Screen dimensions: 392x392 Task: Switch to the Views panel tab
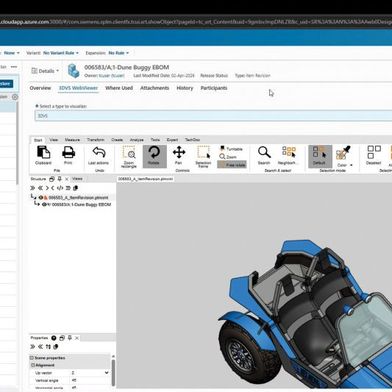click(77, 179)
